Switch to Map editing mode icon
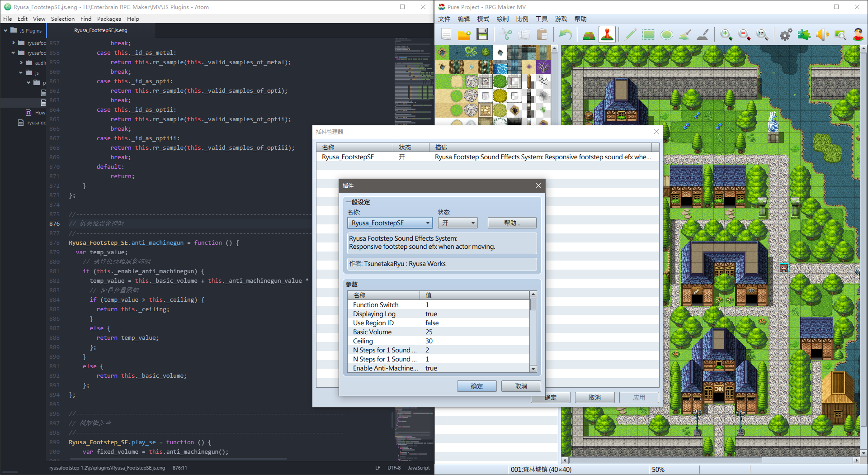The height and width of the screenshot is (475, 868). pos(589,34)
